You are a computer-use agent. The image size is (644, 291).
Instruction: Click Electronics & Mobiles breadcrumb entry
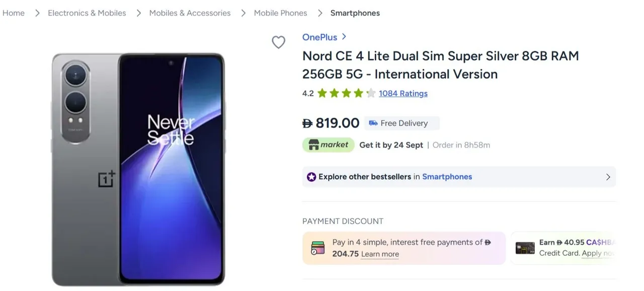click(86, 13)
